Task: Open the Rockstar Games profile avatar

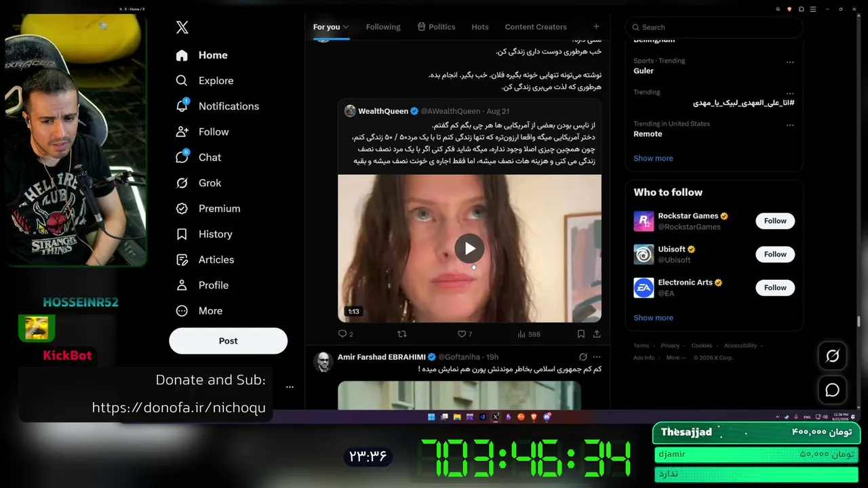Action: [644, 221]
